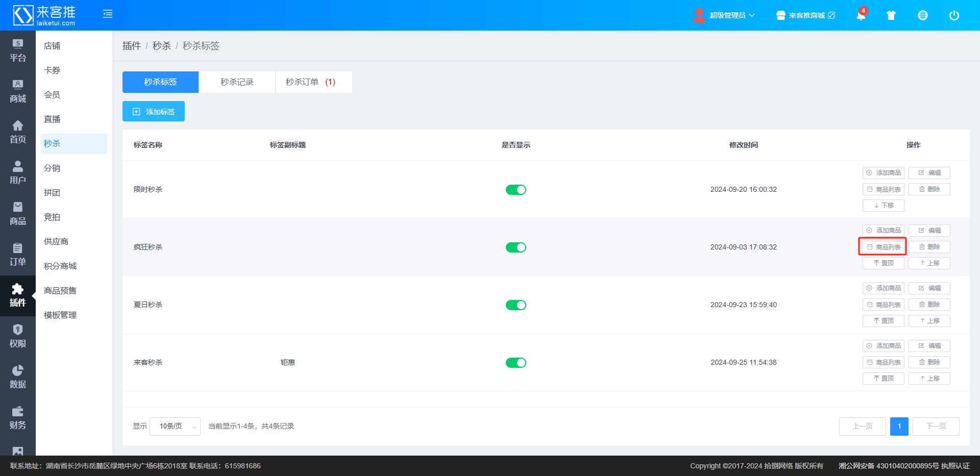Image resolution: width=980 pixels, height=476 pixels.
Task: Open the 数据 data sidebar icon
Action: [18, 377]
